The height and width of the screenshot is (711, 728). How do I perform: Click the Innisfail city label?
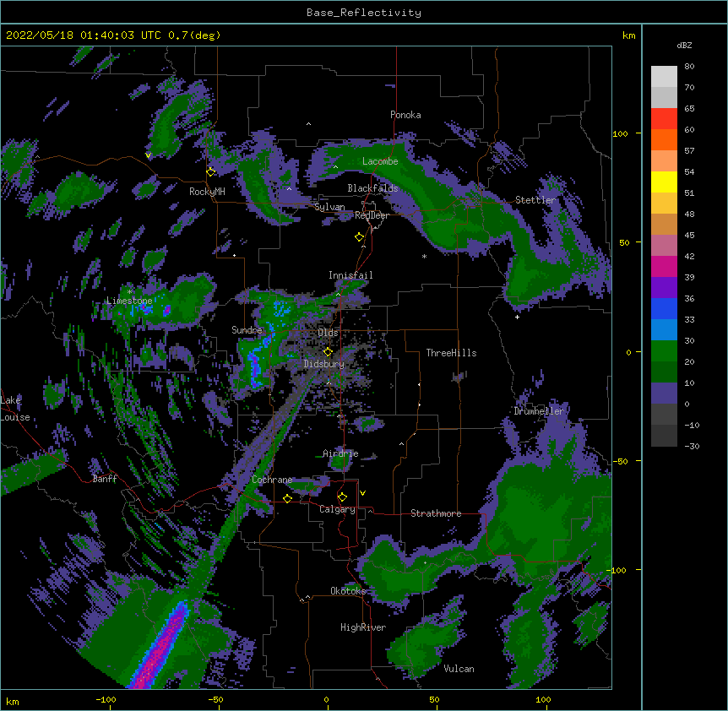(350, 275)
